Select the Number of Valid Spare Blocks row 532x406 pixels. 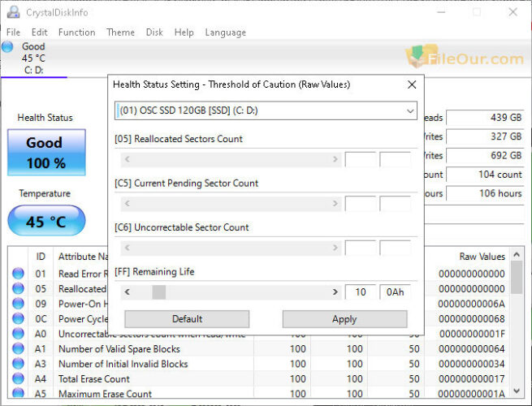[260, 348]
